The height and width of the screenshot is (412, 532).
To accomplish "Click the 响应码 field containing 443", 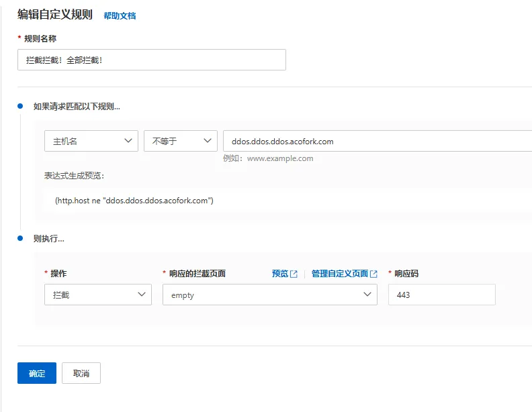I will coord(441,295).
